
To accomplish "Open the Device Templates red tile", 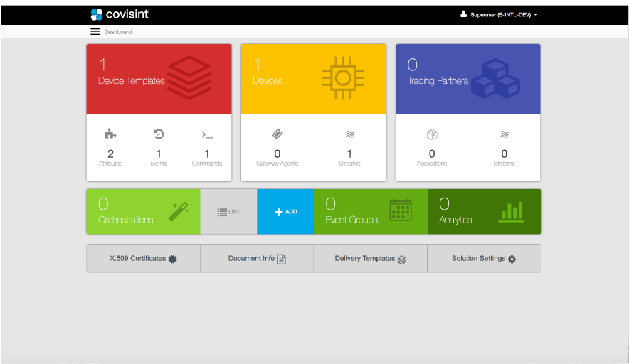I will click(159, 79).
